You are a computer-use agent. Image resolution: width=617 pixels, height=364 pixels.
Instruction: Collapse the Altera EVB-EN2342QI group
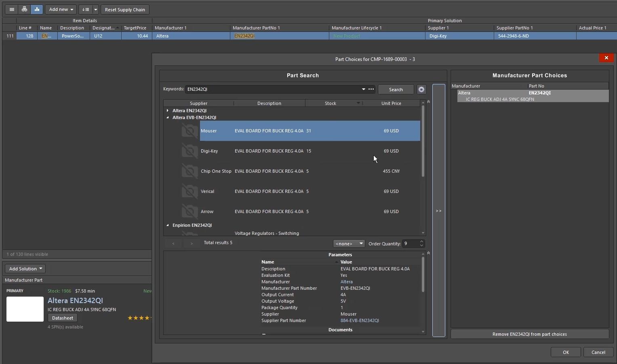(x=168, y=117)
